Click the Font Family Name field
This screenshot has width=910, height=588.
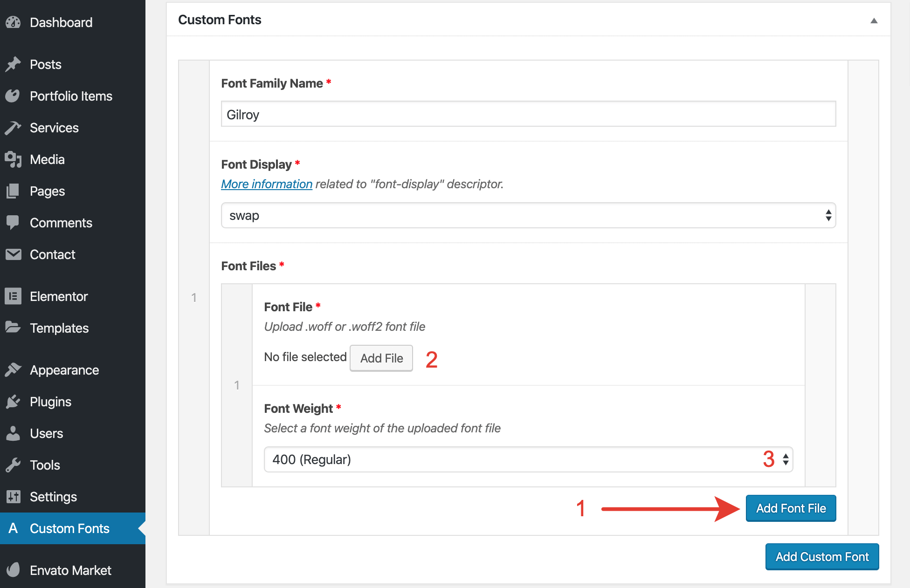click(x=528, y=114)
